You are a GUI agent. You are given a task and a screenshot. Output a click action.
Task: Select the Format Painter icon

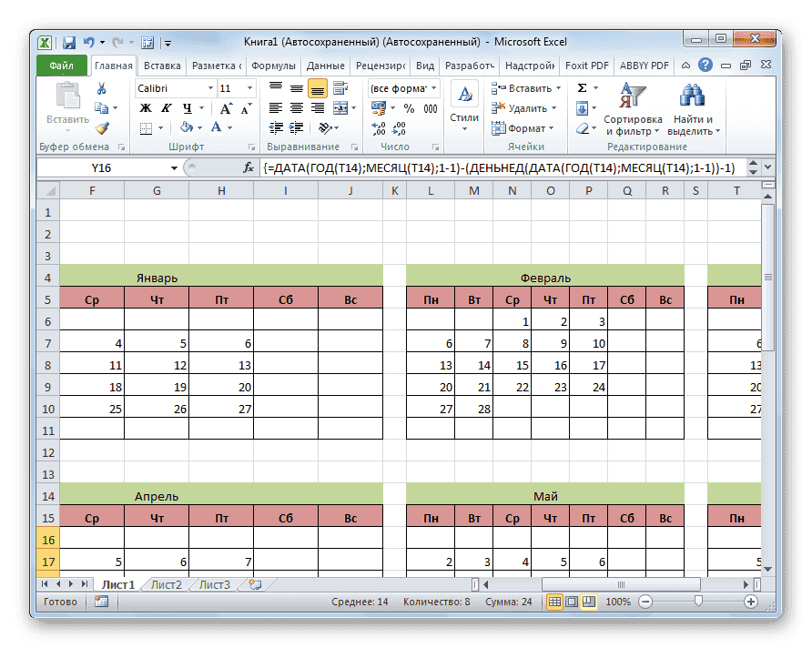tap(100, 128)
